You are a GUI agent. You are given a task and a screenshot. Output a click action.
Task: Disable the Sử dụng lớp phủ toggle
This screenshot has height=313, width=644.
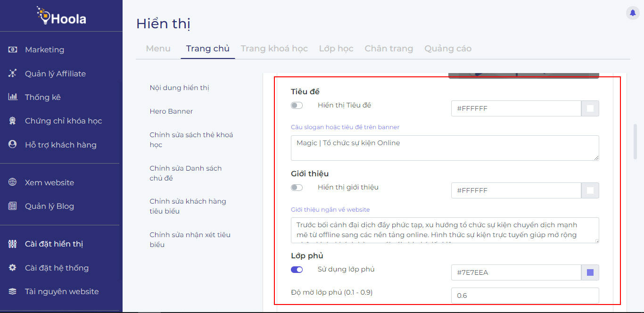tap(297, 270)
